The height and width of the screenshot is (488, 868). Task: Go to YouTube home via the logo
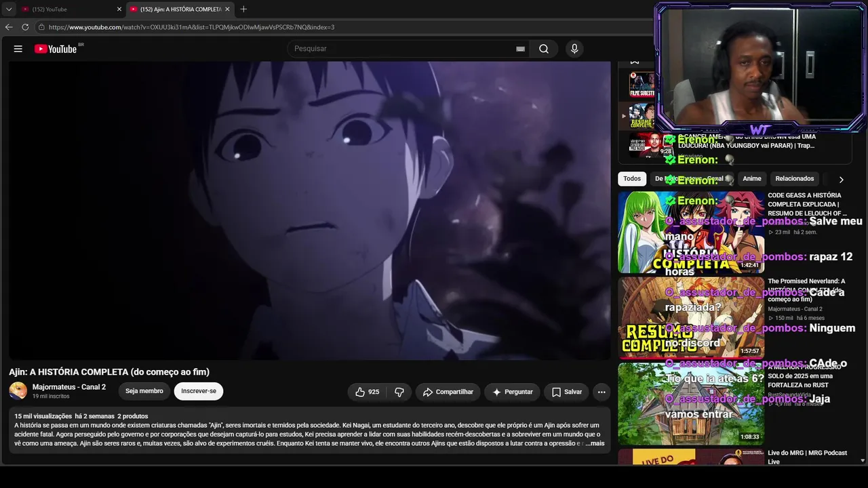(x=56, y=49)
